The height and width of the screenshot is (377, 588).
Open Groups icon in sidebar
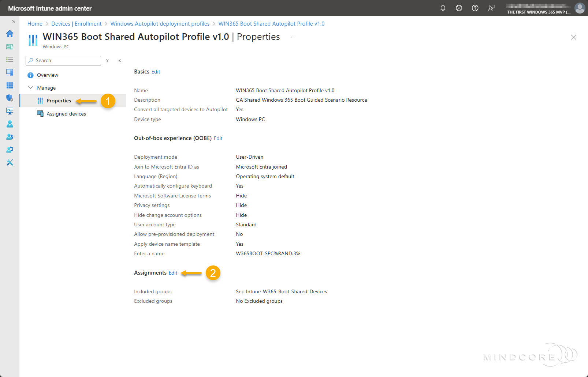[10, 137]
